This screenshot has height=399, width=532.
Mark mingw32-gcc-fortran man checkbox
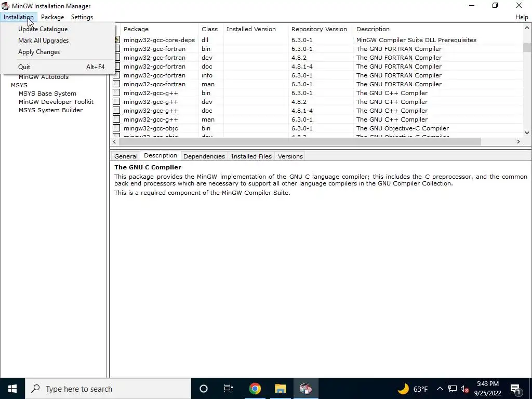(116, 84)
